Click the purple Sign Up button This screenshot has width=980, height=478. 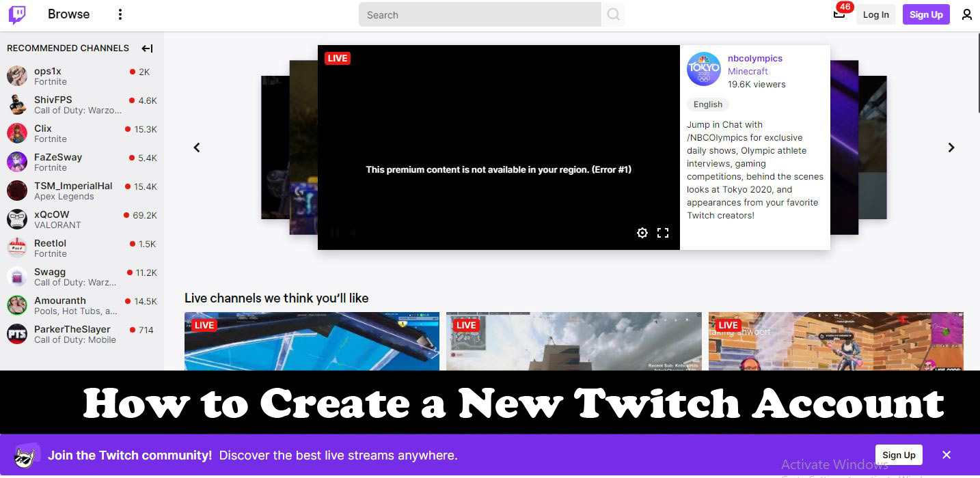click(926, 14)
